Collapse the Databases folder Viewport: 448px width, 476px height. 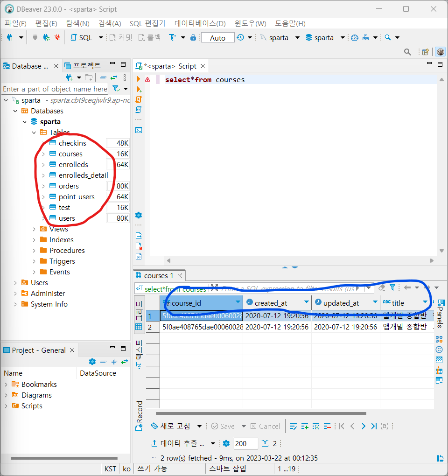point(15,111)
